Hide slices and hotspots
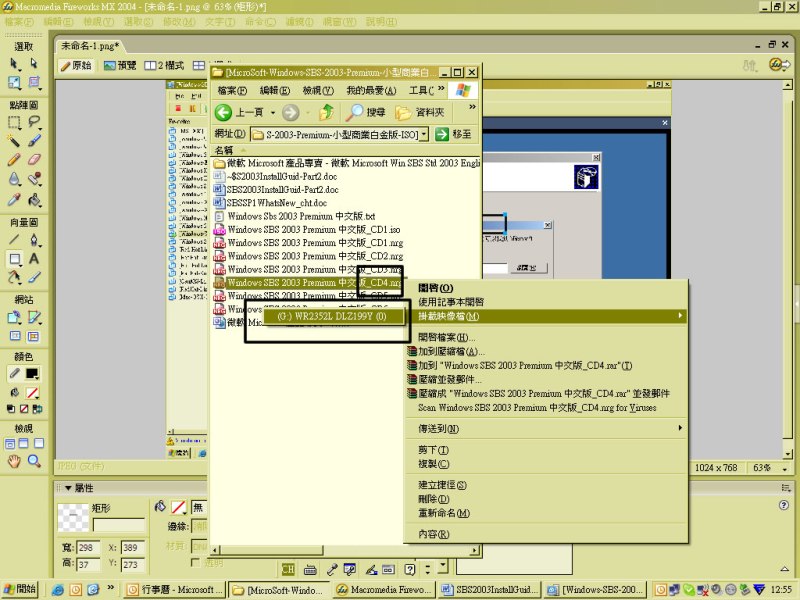Image resolution: width=800 pixels, height=600 pixels. pyautogui.click(x=15, y=336)
